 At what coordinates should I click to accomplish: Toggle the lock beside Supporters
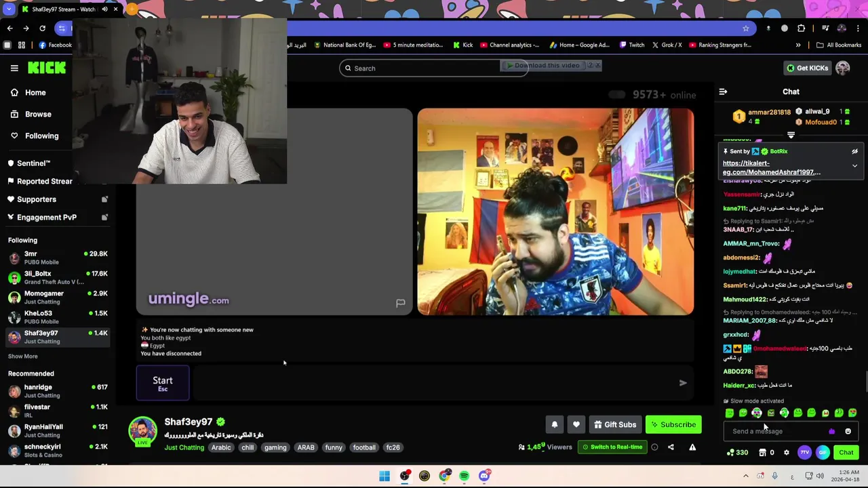pos(104,199)
